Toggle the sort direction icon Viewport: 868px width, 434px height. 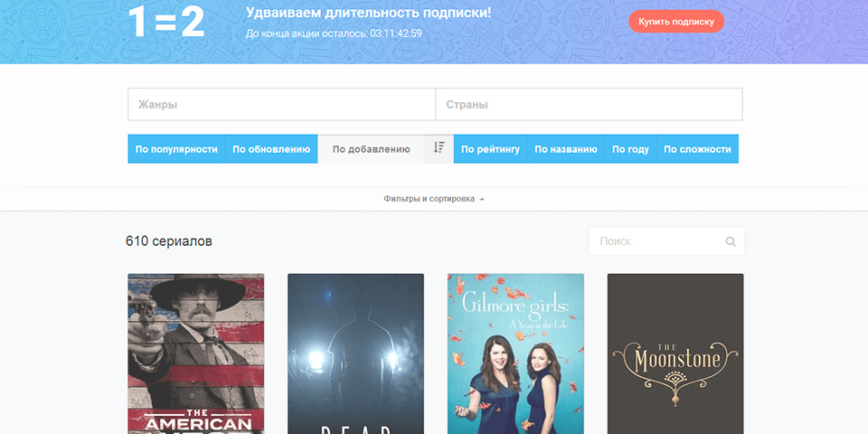tap(439, 149)
